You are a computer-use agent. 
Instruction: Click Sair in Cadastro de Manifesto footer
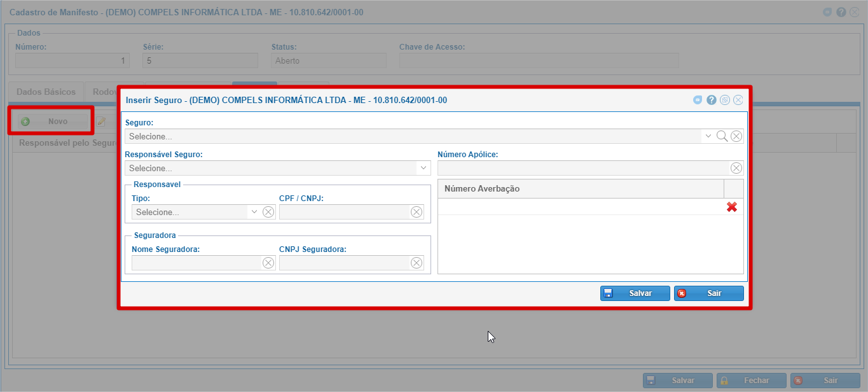(x=825, y=381)
